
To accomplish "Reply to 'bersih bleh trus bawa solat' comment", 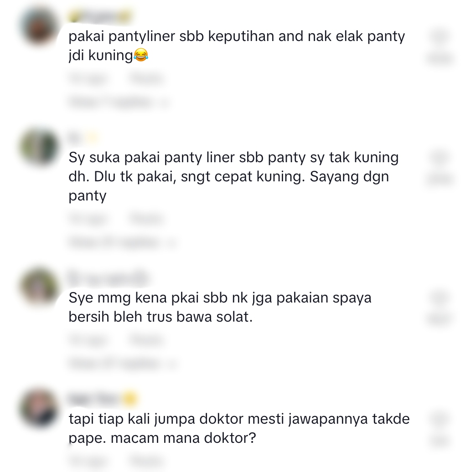I will (147, 340).
